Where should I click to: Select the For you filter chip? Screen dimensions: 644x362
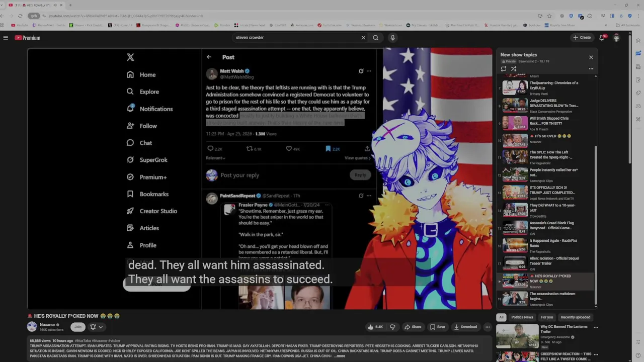click(547, 317)
